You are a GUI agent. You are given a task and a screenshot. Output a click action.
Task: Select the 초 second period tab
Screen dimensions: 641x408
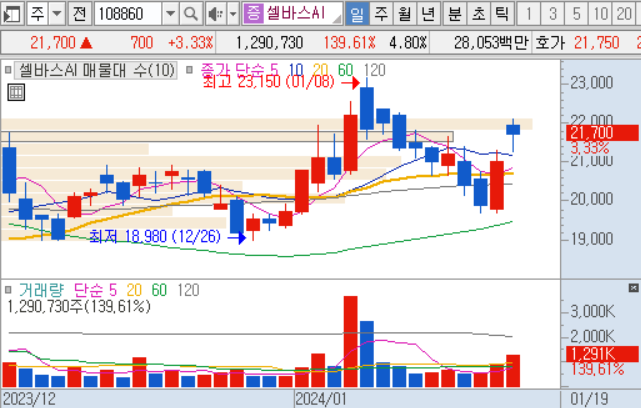(x=478, y=14)
